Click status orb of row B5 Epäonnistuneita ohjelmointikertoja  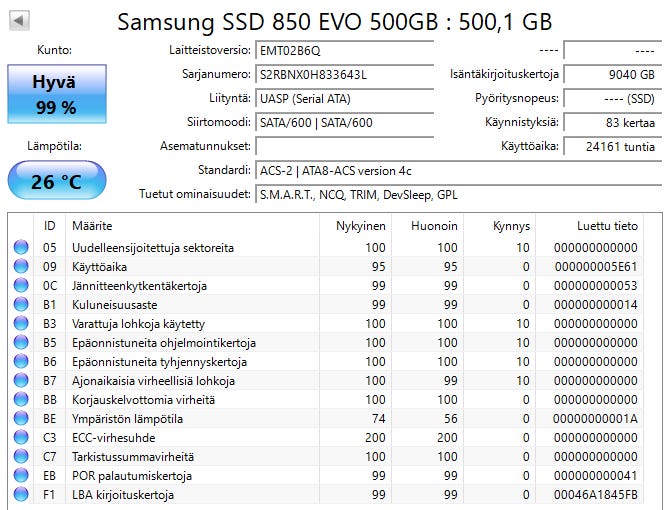coord(21,342)
